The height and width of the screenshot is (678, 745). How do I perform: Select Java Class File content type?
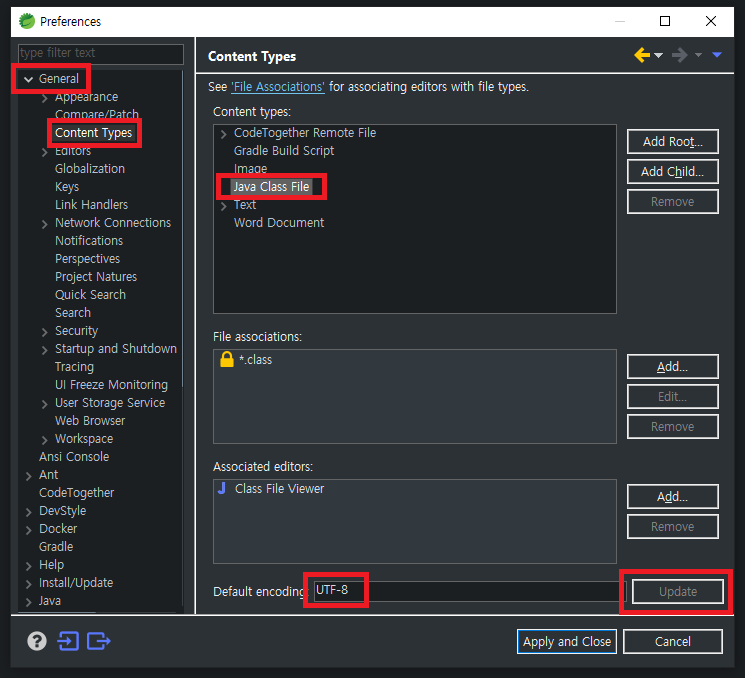point(271,187)
